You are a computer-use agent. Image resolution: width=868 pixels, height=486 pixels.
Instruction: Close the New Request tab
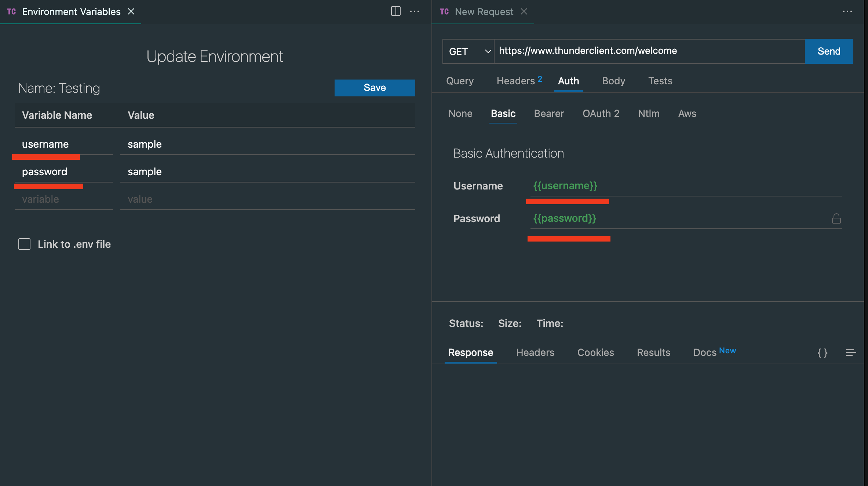524,11
